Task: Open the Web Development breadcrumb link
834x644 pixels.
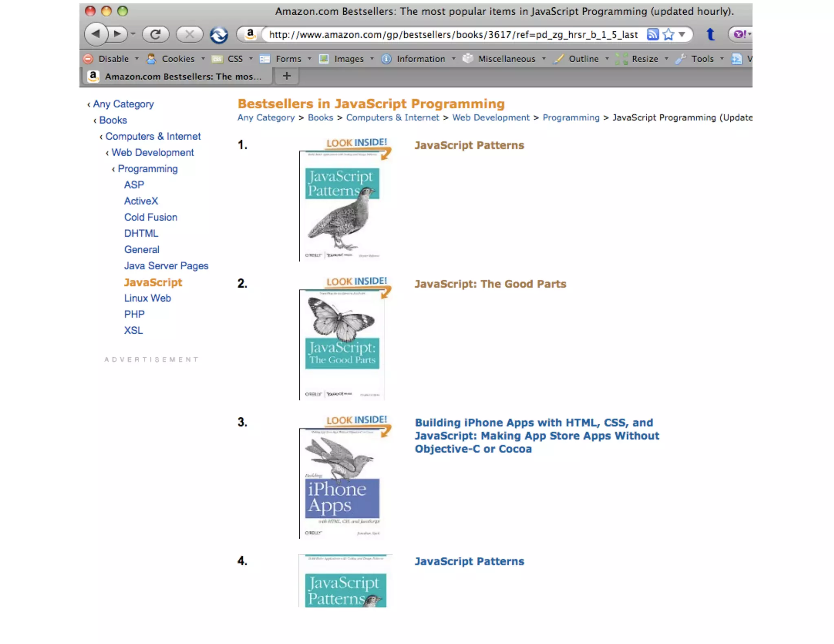Action: [491, 118]
